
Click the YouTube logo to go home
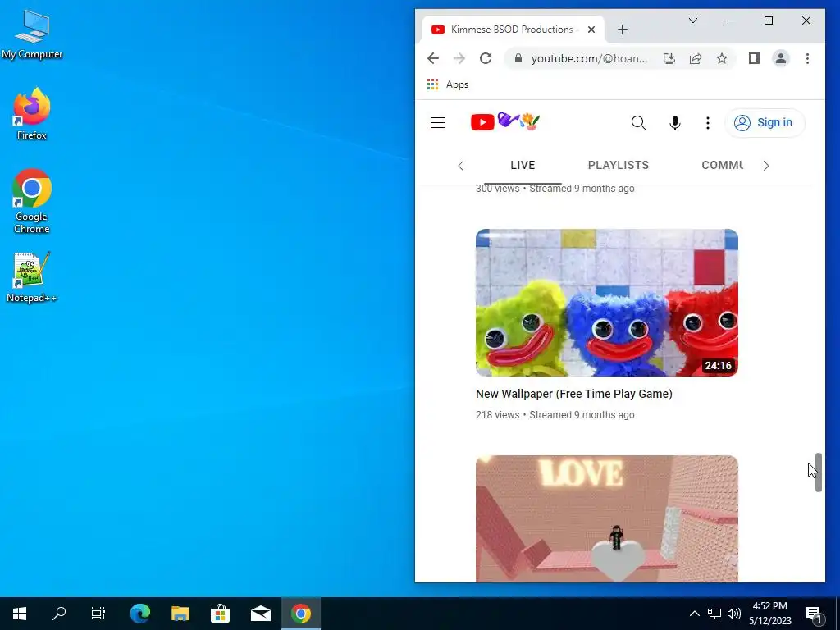[x=505, y=121]
